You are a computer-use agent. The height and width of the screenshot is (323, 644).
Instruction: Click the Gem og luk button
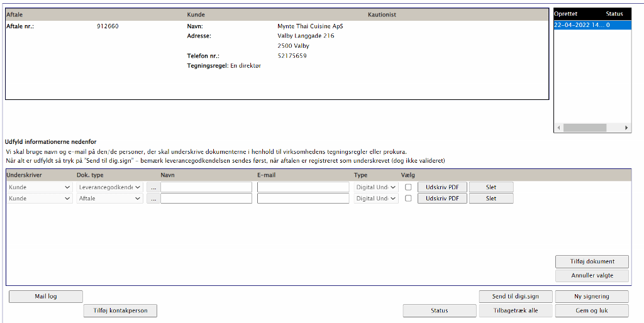pos(591,310)
